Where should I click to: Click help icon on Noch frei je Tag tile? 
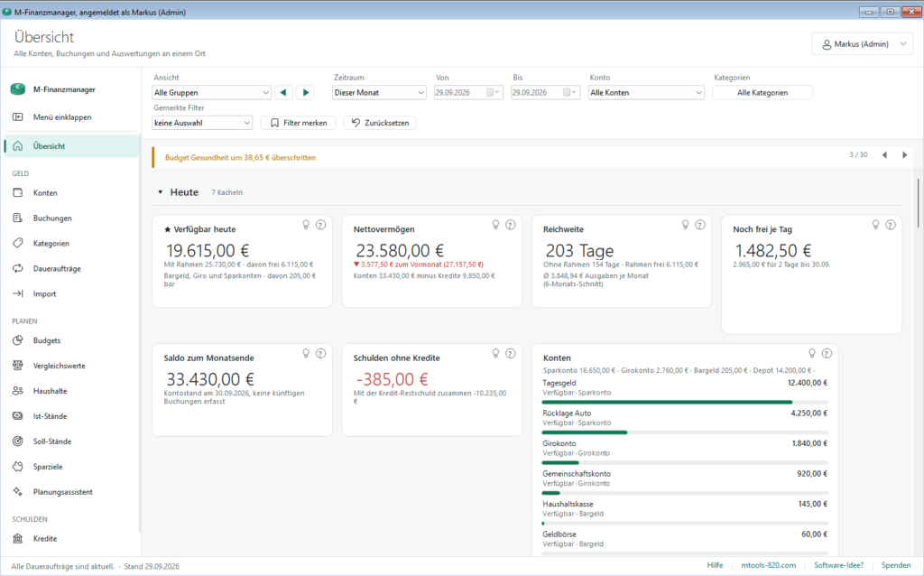coord(891,225)
